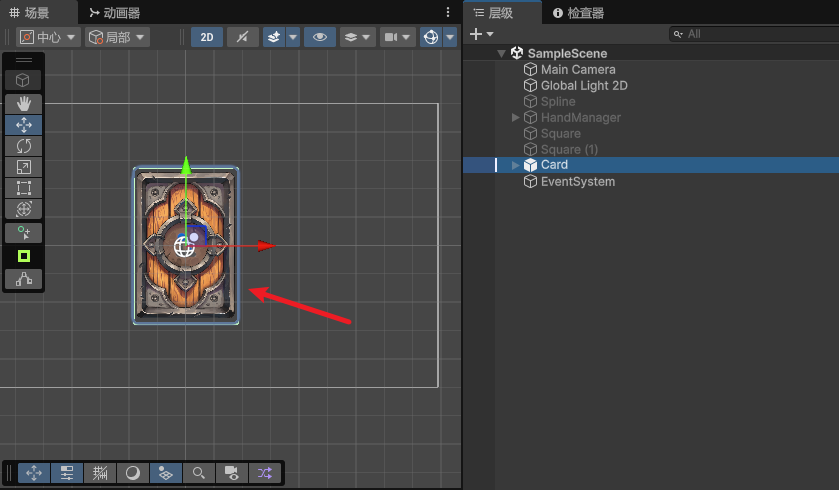The height and width of the screenshot is (490, 839).
Task: Open the 局部 handle rotation dropdown
Action: (117, 37)
